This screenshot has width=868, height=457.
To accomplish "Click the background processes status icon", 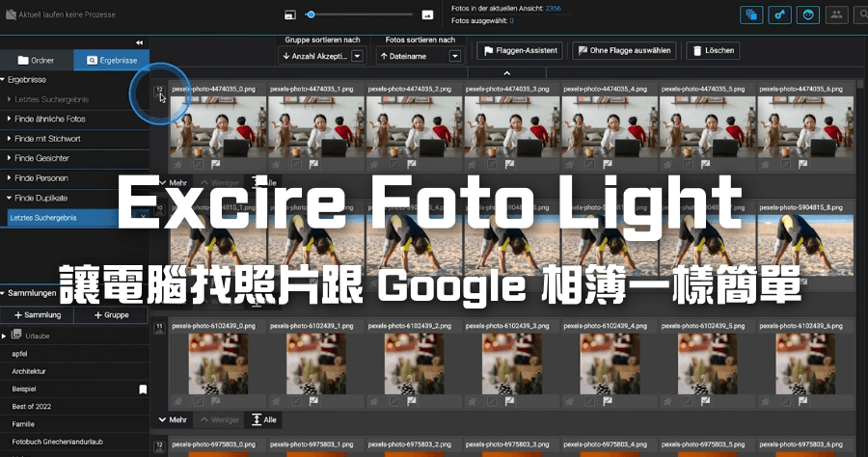I will click(x=11, y=14).
